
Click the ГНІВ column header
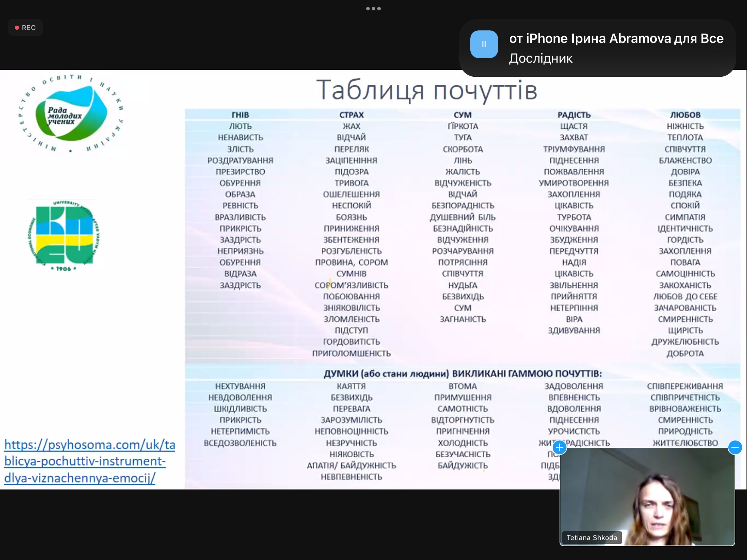[240, 115]
